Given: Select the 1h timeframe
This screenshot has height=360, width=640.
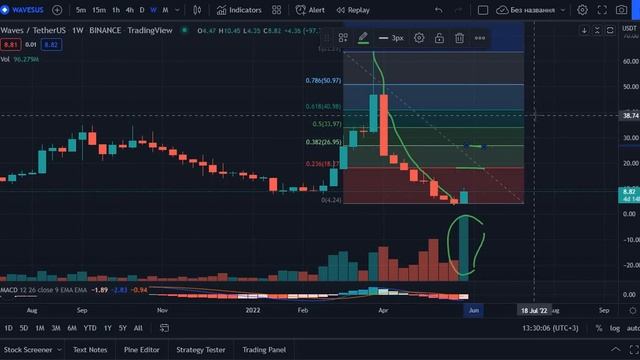Looking at the screenshot, I should click(116, 10).
